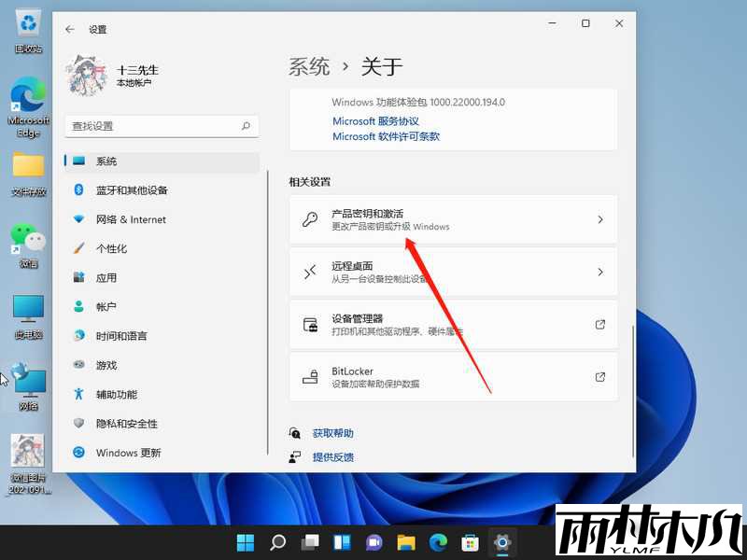Open 辅助功能 settings icon
The width and height of the screenshot is (747, 560).
(x=78, y=394)
